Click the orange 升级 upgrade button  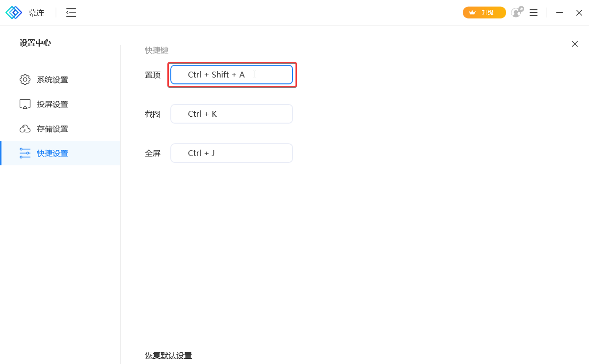[x=484, y=13]
